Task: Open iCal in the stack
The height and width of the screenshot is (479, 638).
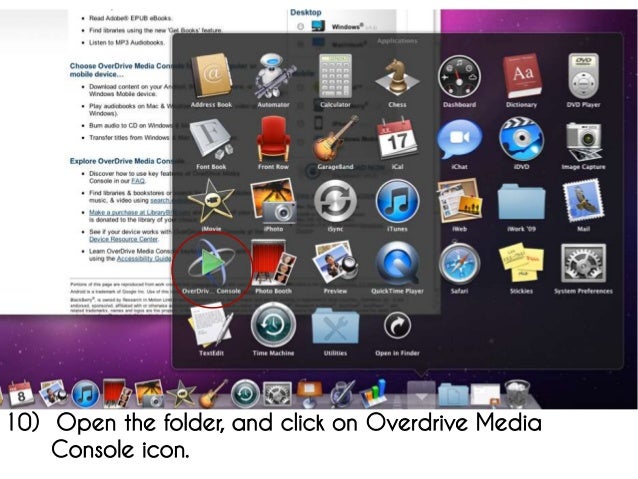Action: [397, 138]
